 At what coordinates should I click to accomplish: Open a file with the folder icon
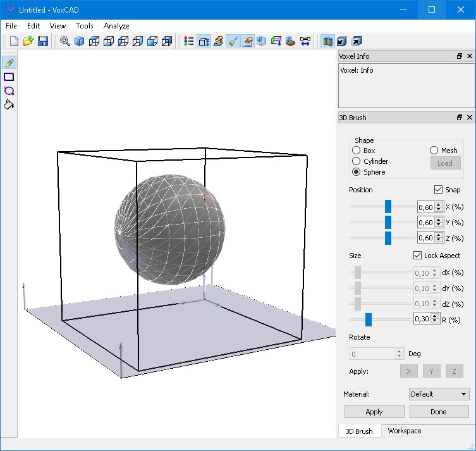pyautogui.click(x=28, y=41)
